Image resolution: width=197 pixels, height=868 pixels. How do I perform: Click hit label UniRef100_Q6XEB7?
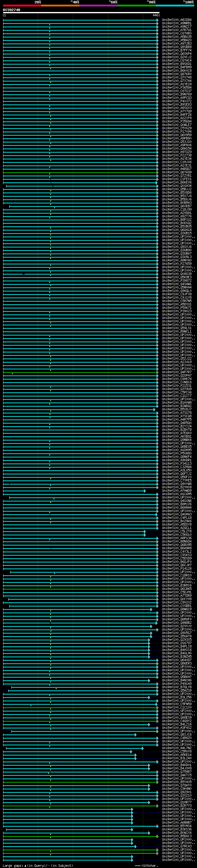(176, 206)
